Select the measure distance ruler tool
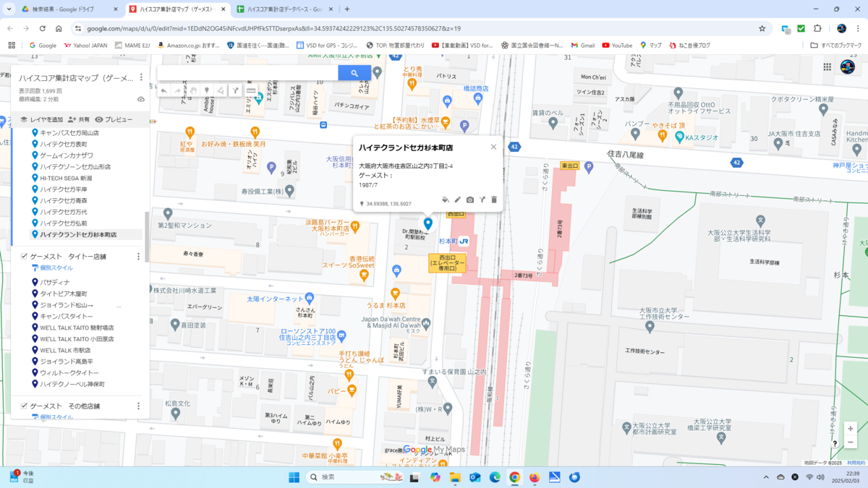This screenshot has height=488, width=868. tap(251, 90)
